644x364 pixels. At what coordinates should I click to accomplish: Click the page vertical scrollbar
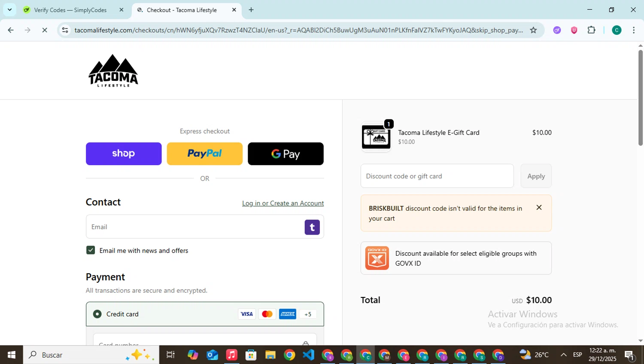click(x=641, y=98)
